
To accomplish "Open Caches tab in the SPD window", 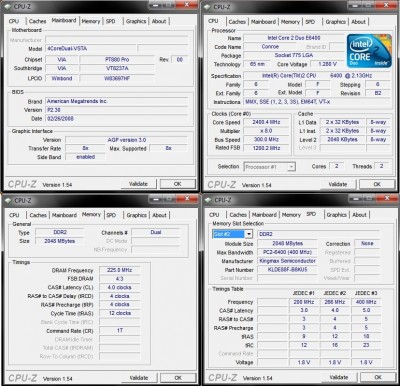I will tap(238, 215).
